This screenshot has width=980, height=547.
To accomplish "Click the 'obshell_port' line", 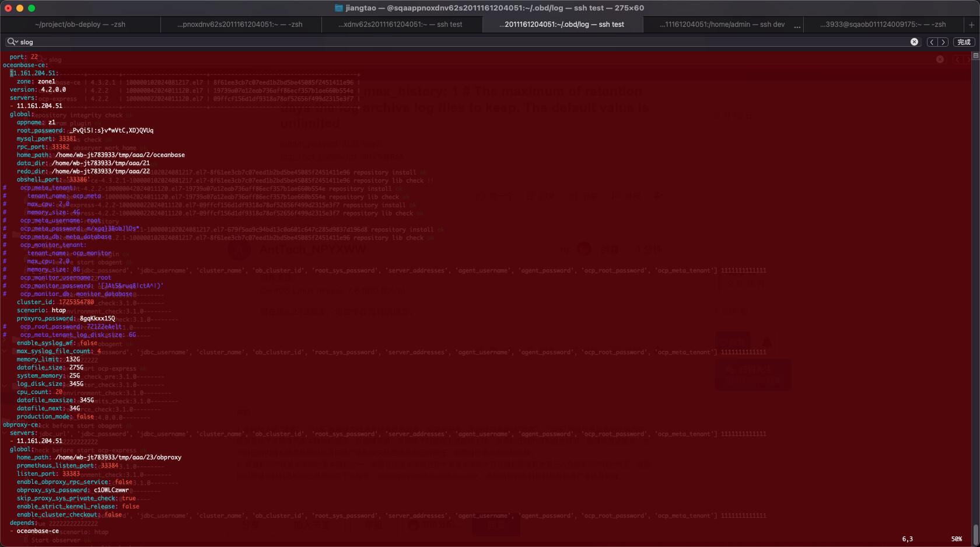I will [x=53, y=180].
